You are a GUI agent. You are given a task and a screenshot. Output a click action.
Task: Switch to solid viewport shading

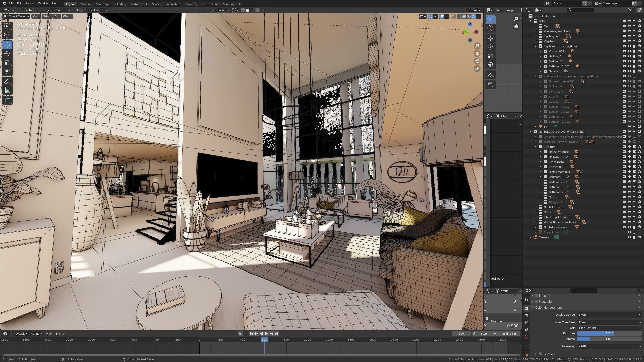pos(464,16)
